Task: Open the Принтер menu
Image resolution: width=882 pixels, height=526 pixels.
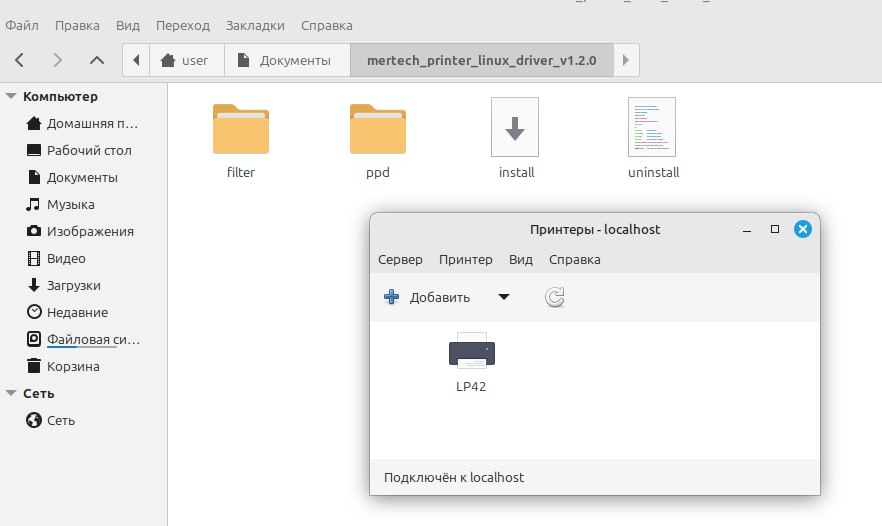Action: point(465,259)
